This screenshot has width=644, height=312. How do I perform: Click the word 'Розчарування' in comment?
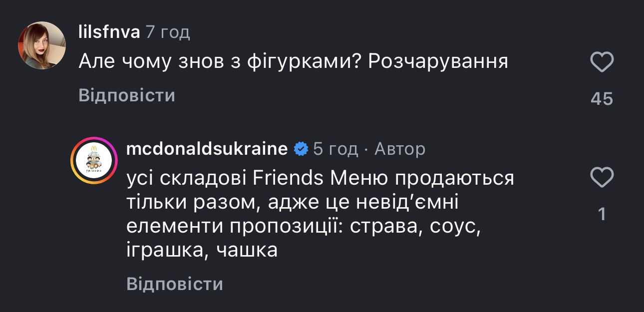tap(438, 62)
